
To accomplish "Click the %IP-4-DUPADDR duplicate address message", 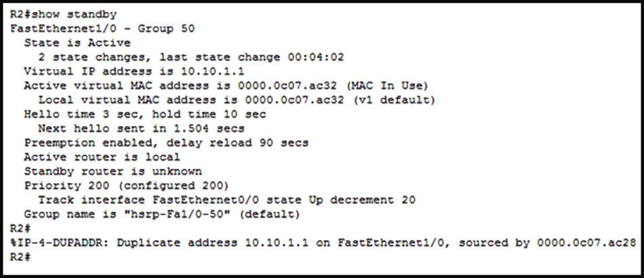I will coord(271,243).
